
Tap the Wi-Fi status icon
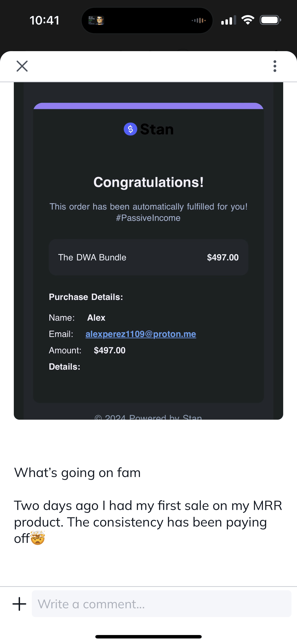[x=247, y=20]
